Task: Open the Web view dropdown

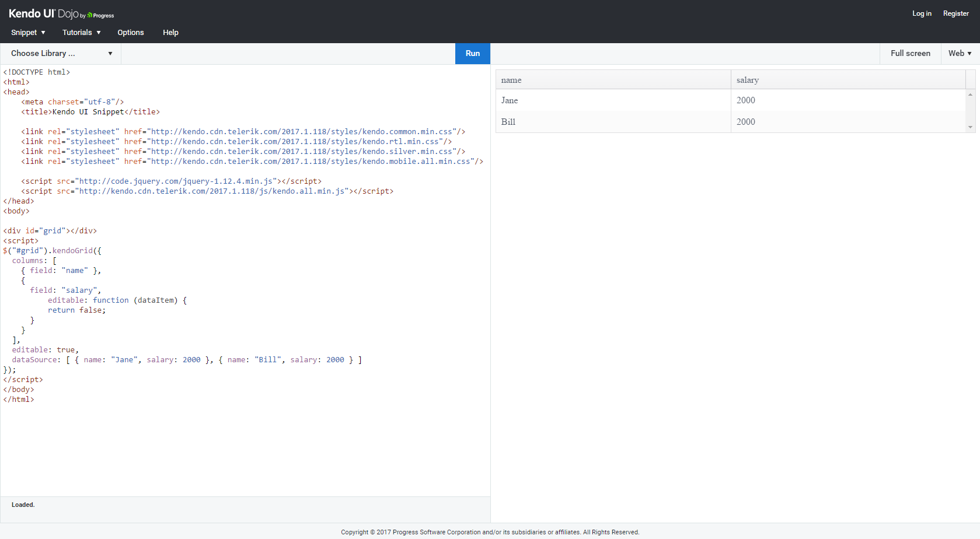Action: coord(960,54)
